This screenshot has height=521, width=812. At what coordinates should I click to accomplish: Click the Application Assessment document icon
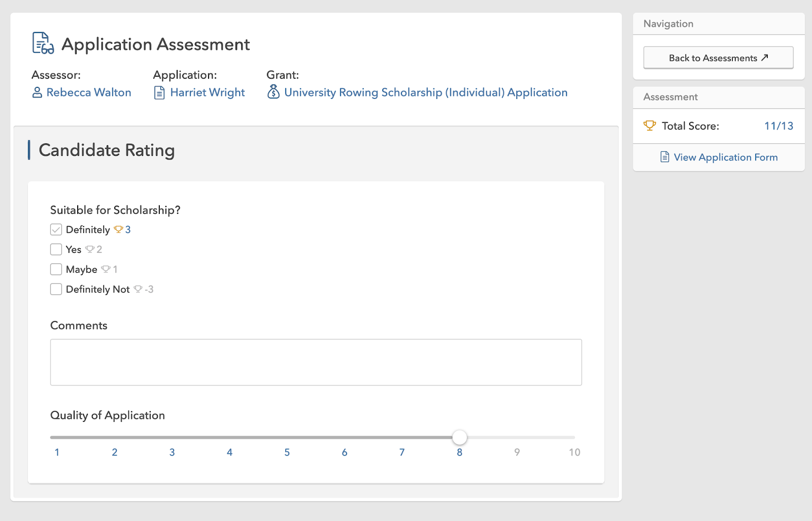(43, 43)
